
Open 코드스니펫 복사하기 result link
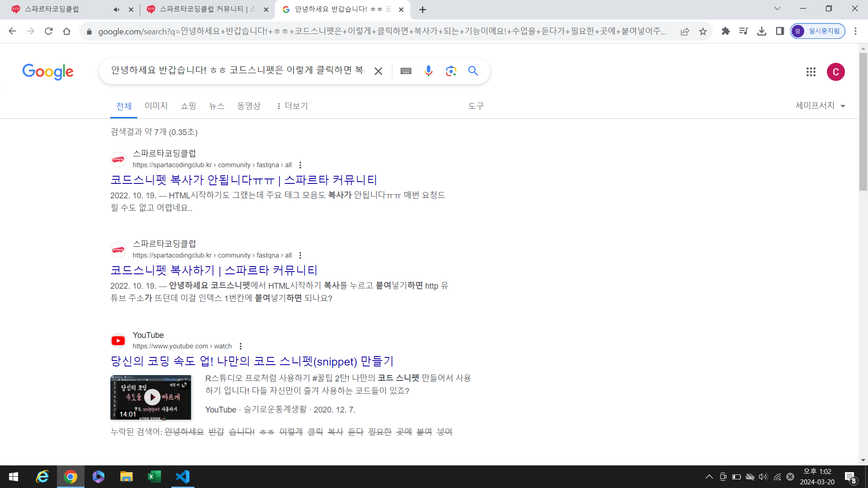click(x=214, y=270)
